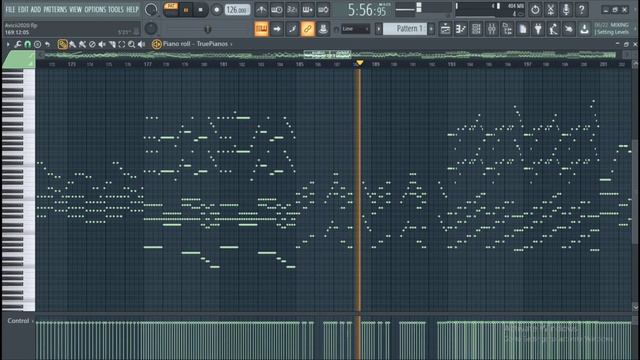This screenshot has width=640, height=360.
Task: Open the TruePianos channel selector
Action: (x=214, y=44)
